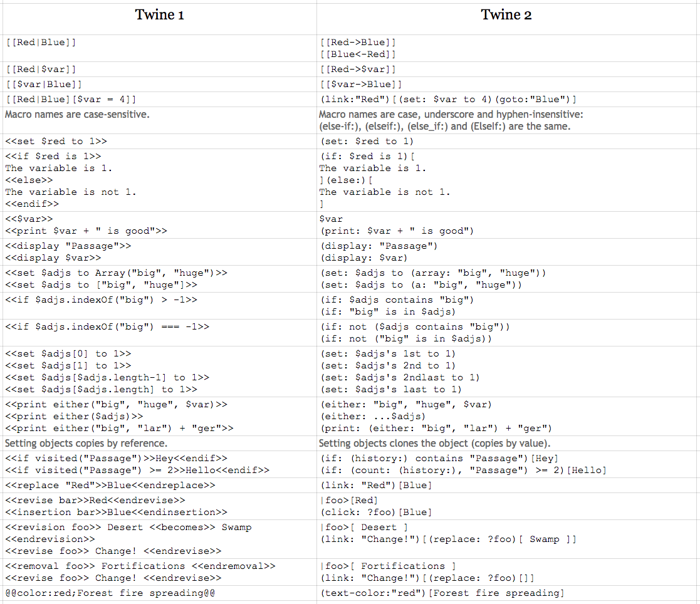The height and width of the screenshot is (604, 700).
Task: Click 'Setting objects copies by reference.' text
Action: 86,444
